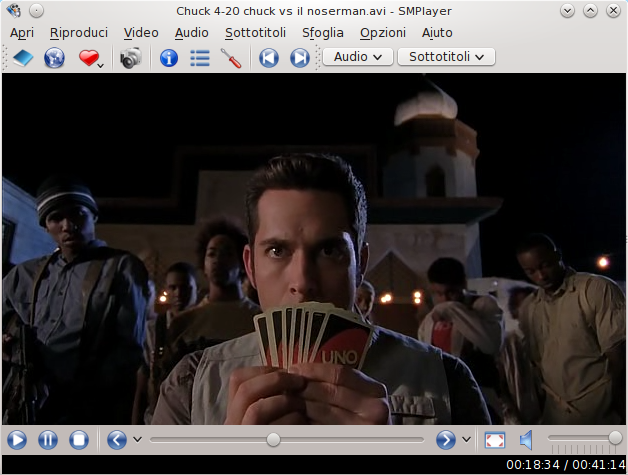The width and height of the screenshot is (628, 475).
Task: Go to the previous track in the playlist
Action: (x=269, y=58)
